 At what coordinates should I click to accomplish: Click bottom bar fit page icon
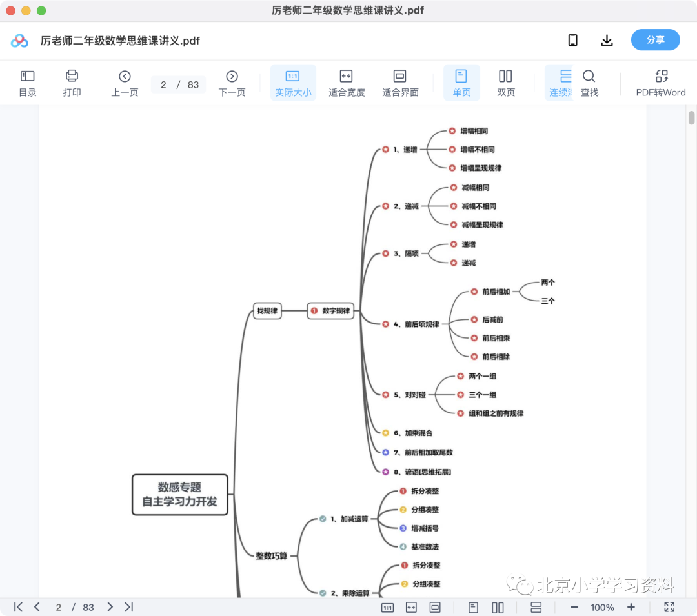(435, 608)
